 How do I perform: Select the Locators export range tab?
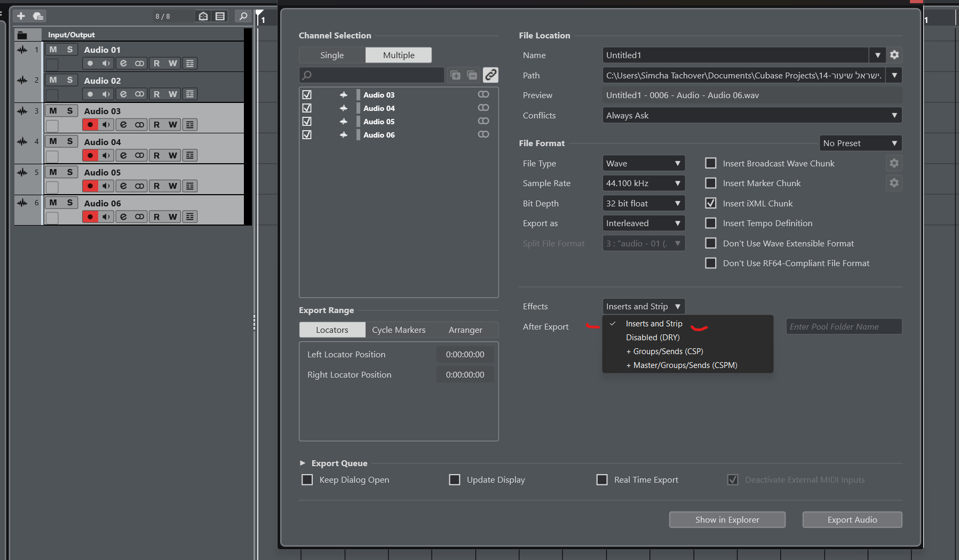point(332,330)
